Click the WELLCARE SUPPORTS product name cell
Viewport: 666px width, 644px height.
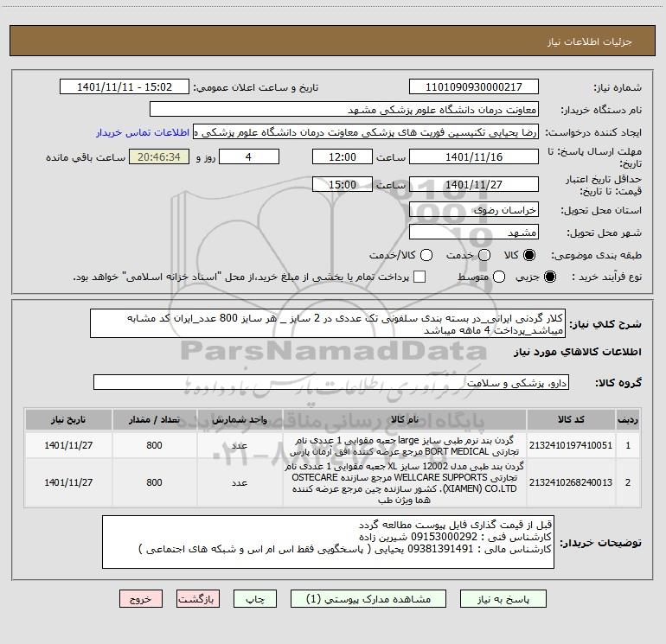[x=405, y=482]
